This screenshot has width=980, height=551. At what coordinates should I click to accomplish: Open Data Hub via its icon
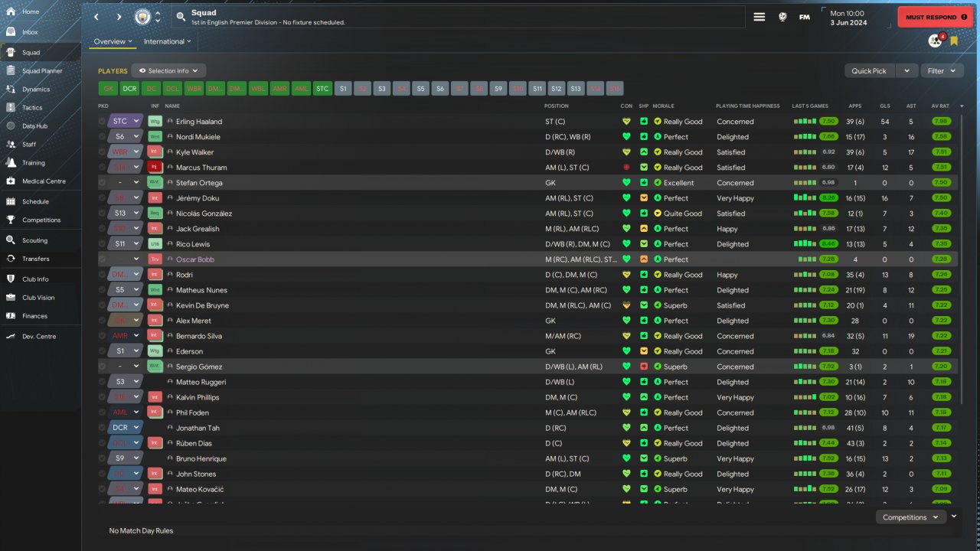tap(11, 126)
